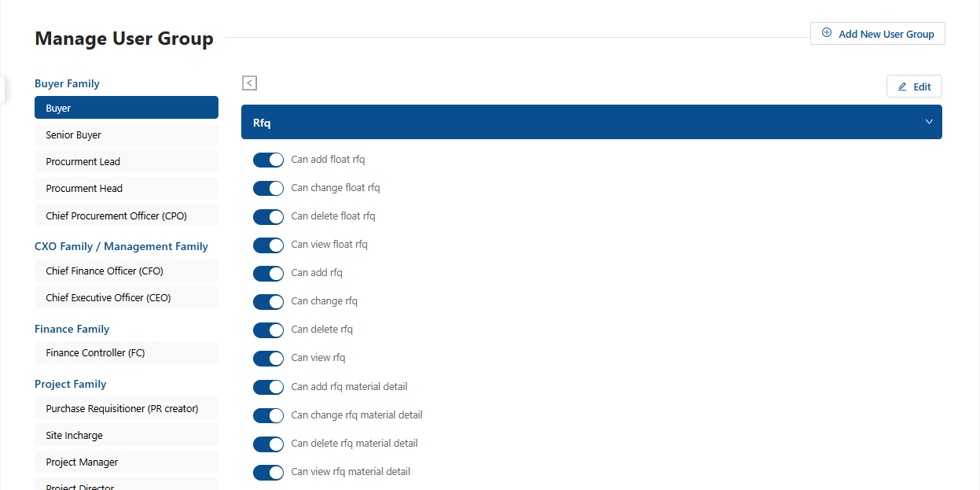Click Add New User Group button
980x490 pixels.
(877, 34)
